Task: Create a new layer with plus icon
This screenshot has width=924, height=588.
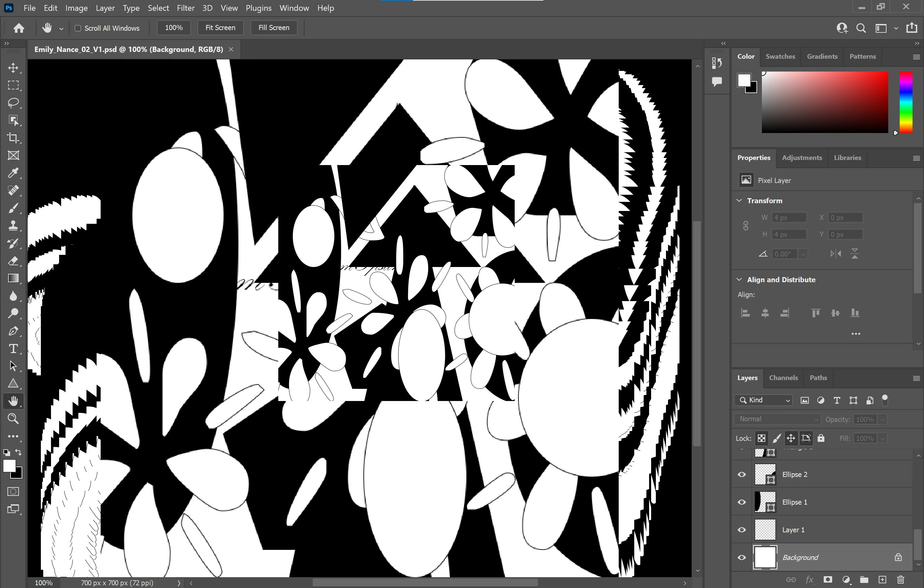Action: 882,580
